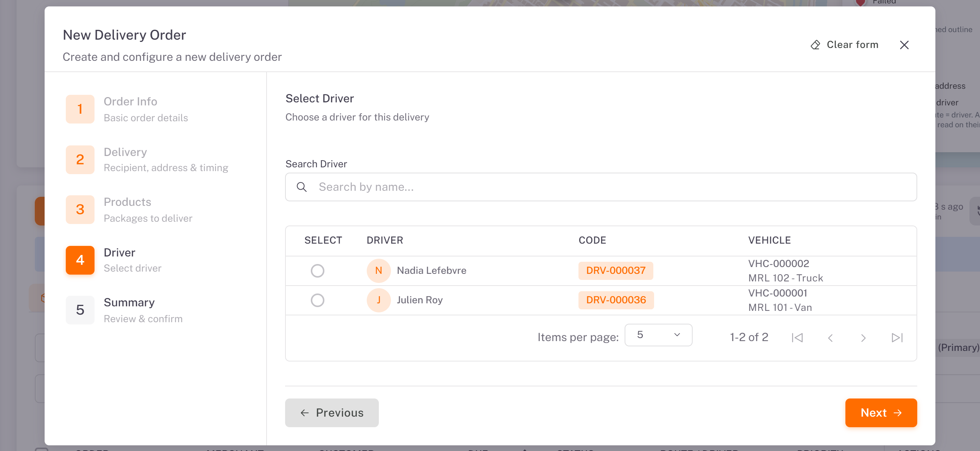Click vehicle VHC-000001 text

pos(777,293)
